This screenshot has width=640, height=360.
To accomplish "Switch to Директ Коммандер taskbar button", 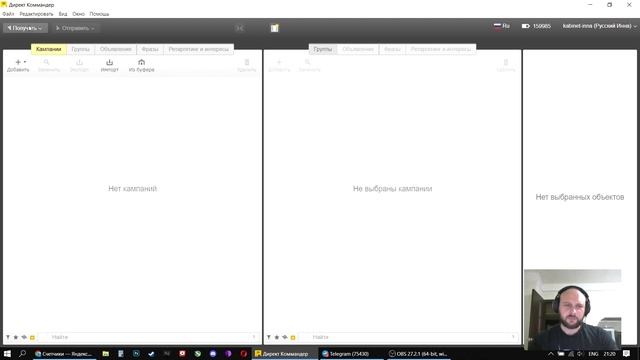I will coord(285,353).
